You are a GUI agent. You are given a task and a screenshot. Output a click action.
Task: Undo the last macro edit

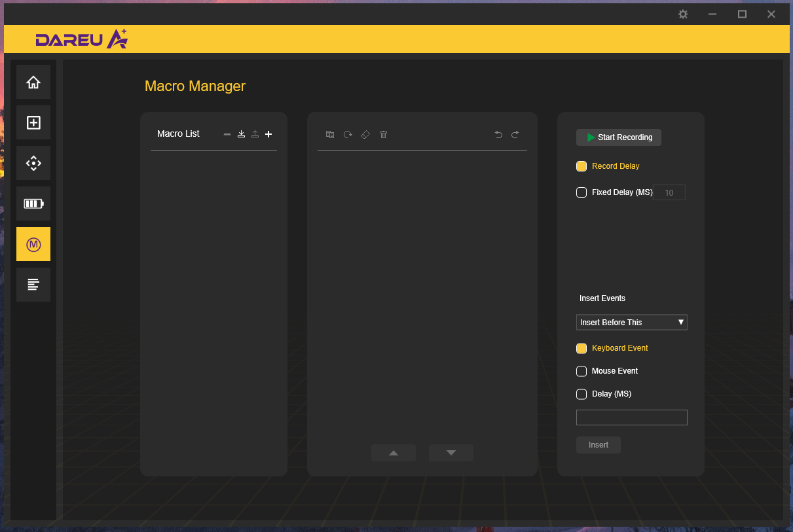click(x=498, y=134)
